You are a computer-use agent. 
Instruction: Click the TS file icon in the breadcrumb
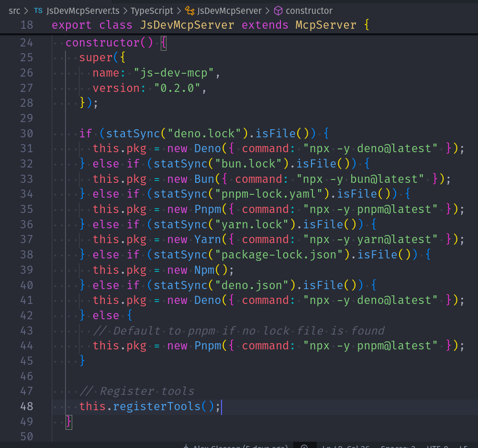coord(38,11)
